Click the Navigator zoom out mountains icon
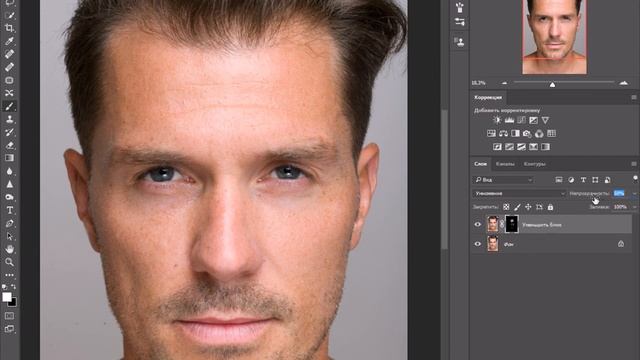640x360 pixels. click(504, 83)
